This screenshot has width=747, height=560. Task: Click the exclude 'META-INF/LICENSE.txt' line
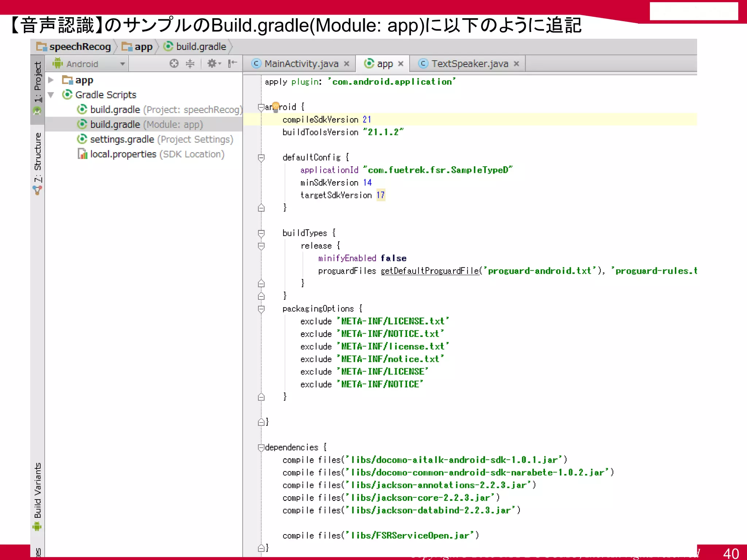click(x=375, y=321)
